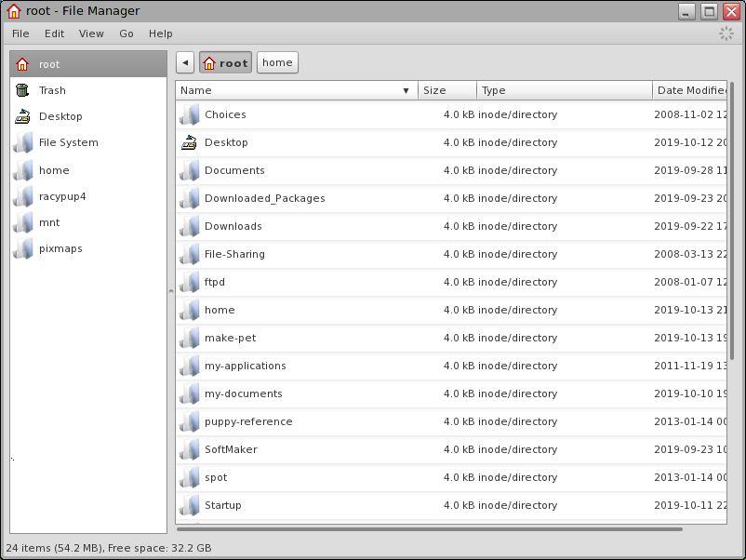This screenshot has width=746, height=560.
Task: Click the Desktop folder icon in file list
Action: 190,142
